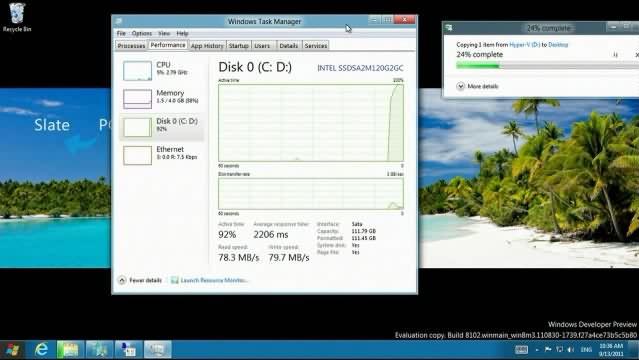Click the Launch Resource Monitor icon
The height and width of the screenshot is (360, 639).
coord(174,280)
